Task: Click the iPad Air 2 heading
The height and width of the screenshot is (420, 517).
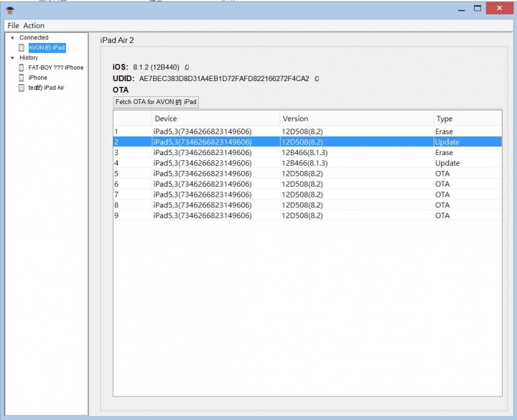Action: pyautogui.click(x=117, y=40)
